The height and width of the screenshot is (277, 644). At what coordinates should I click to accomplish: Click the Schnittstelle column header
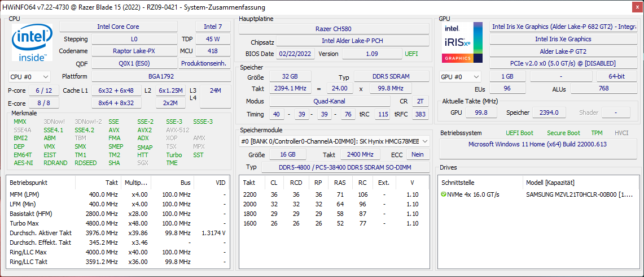click(x=458, y=183)
